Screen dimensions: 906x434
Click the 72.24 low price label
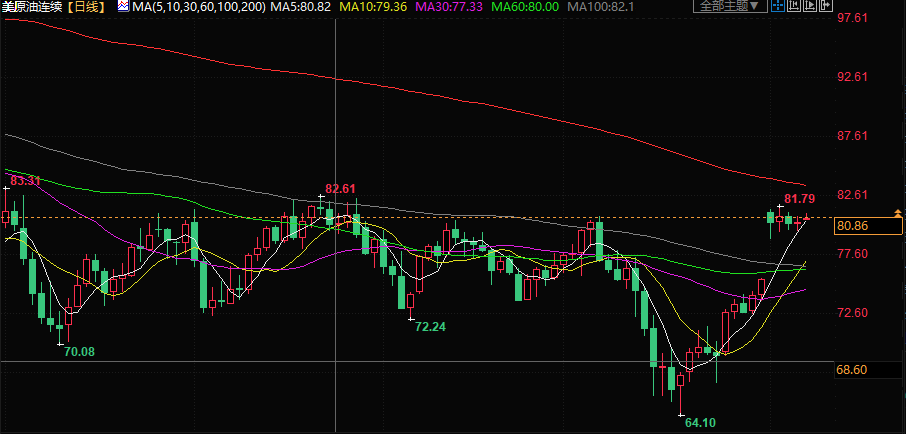pos(430,327)
